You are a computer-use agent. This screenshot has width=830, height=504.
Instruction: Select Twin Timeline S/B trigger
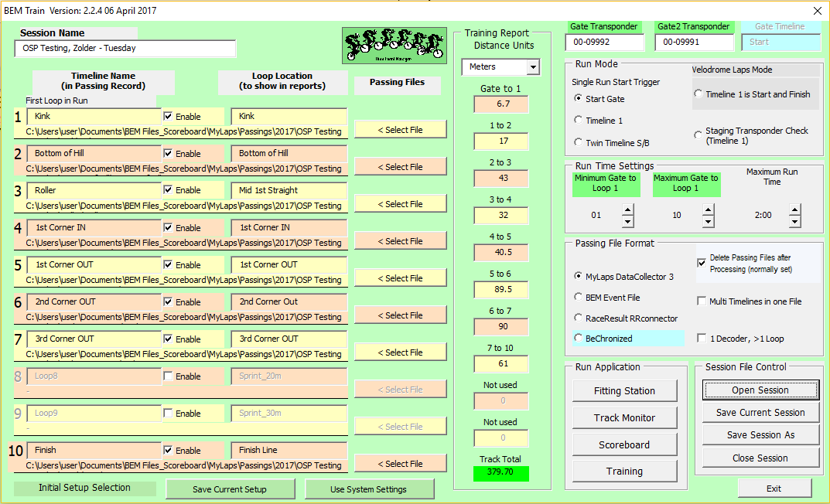(x=578, y=142)
